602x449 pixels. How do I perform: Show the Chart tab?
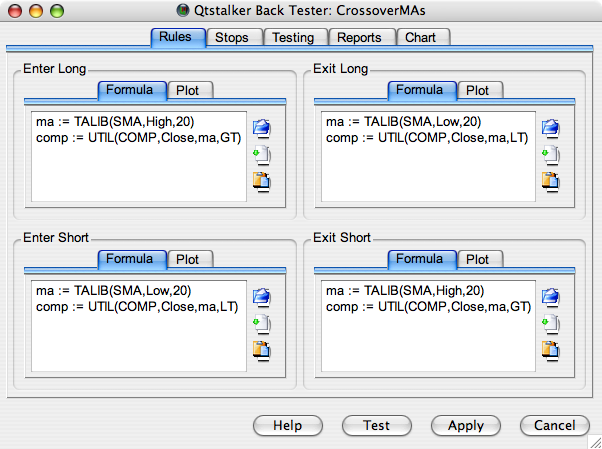(423, 38)
